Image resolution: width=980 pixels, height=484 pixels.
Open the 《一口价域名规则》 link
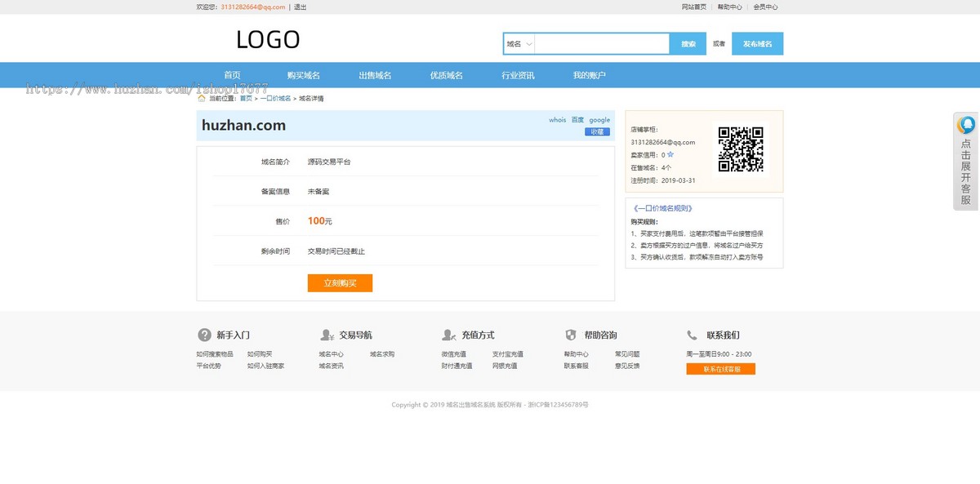pyautogui.click(x=662, y=208)
